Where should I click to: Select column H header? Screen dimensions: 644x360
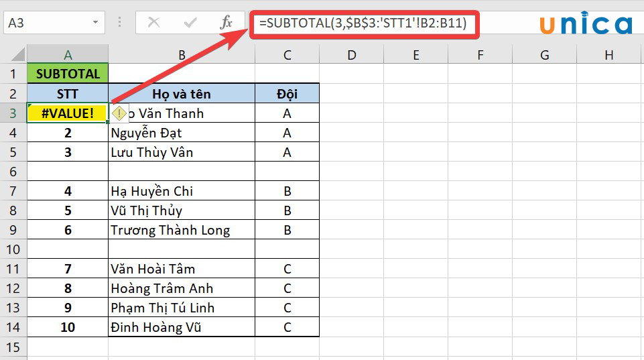609,54
